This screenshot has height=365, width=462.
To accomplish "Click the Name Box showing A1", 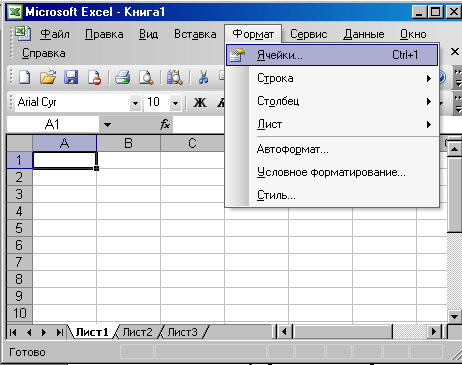I will click(53, 125).
